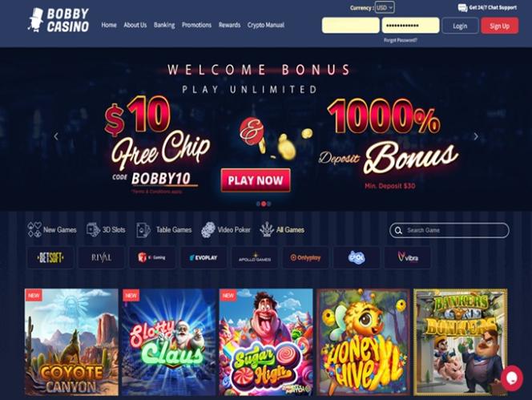
Task: Select the third carousel dot indicator
Action: (269, 204)
